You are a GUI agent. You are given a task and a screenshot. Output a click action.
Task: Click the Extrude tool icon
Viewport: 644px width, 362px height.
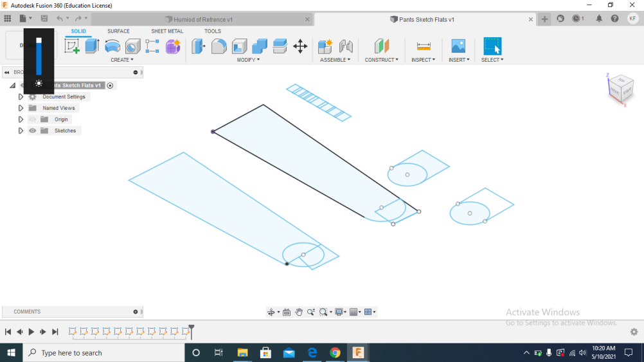(x=92, y=46)
